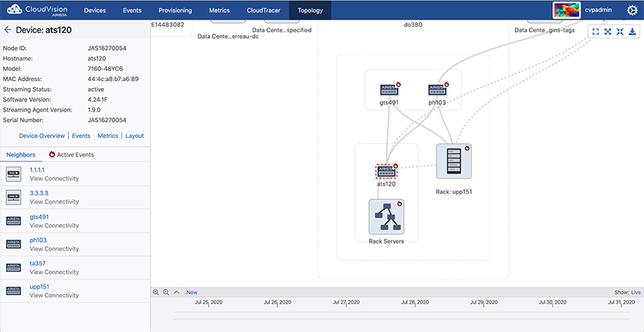Click the device icon for neighbor 1.1.1.1
The height and width of the screenshot is (332, 644).
tap(13, 175)
